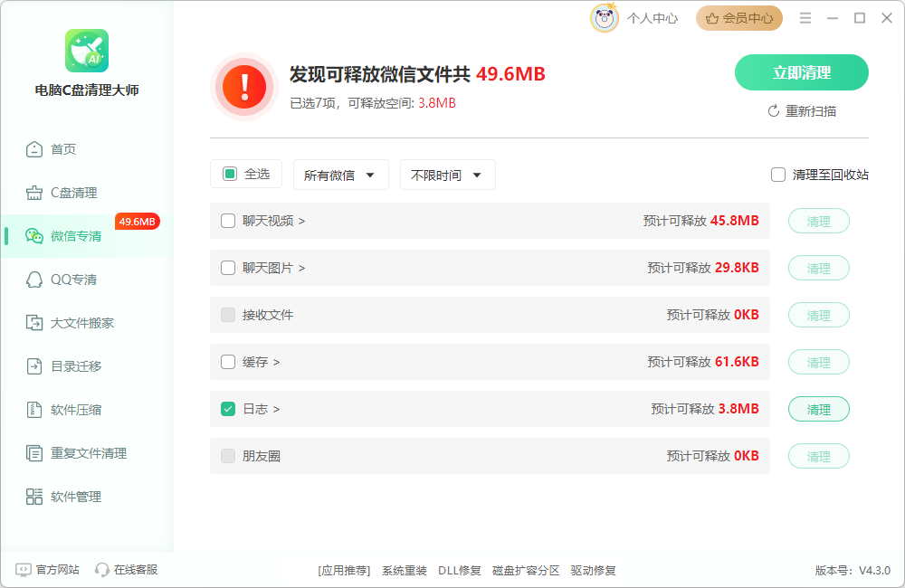This screenshot has height=588, width=905.
Task: Expand 缓存 details arrow
Action: tap(276, 363)
